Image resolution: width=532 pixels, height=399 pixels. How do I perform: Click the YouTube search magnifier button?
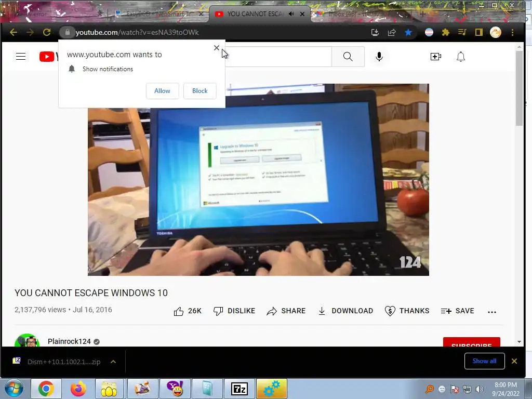click(x=348, y=56)
